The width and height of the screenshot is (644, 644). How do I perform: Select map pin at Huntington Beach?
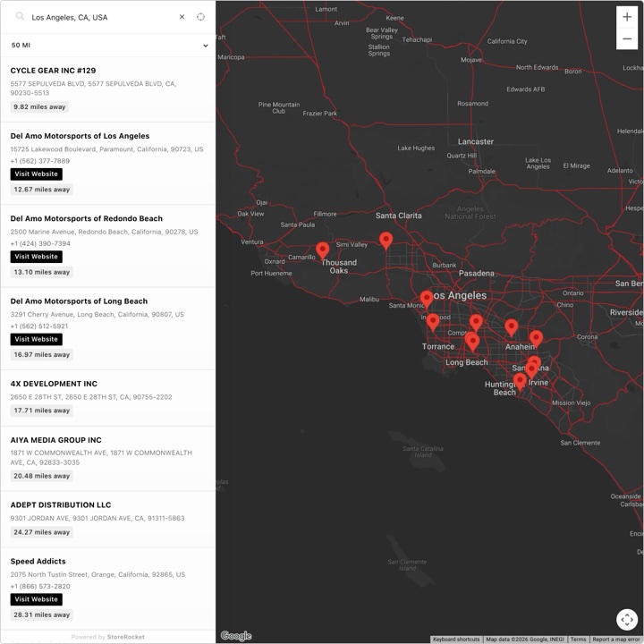[520, 382]
